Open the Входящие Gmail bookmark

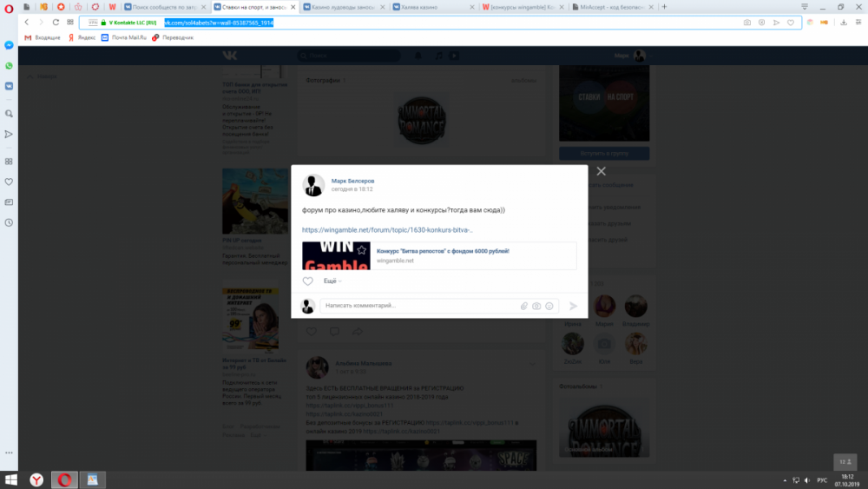point(42,37)
